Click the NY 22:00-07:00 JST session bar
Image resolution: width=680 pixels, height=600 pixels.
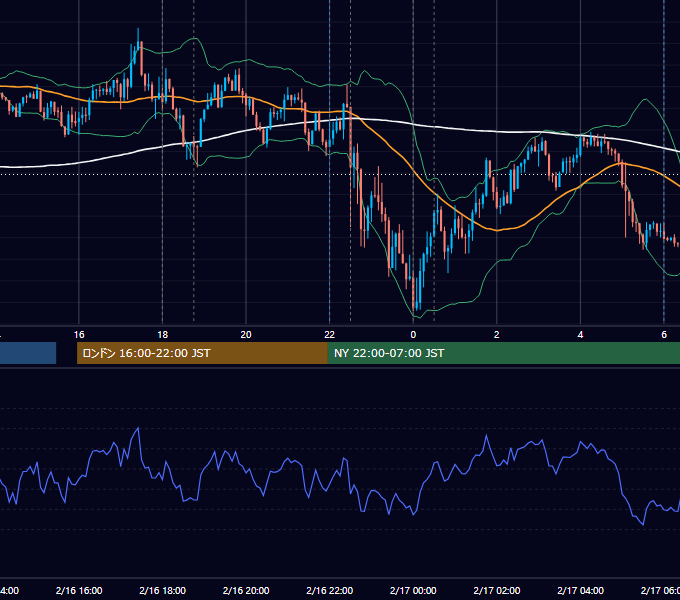click(x=503, y=353)
